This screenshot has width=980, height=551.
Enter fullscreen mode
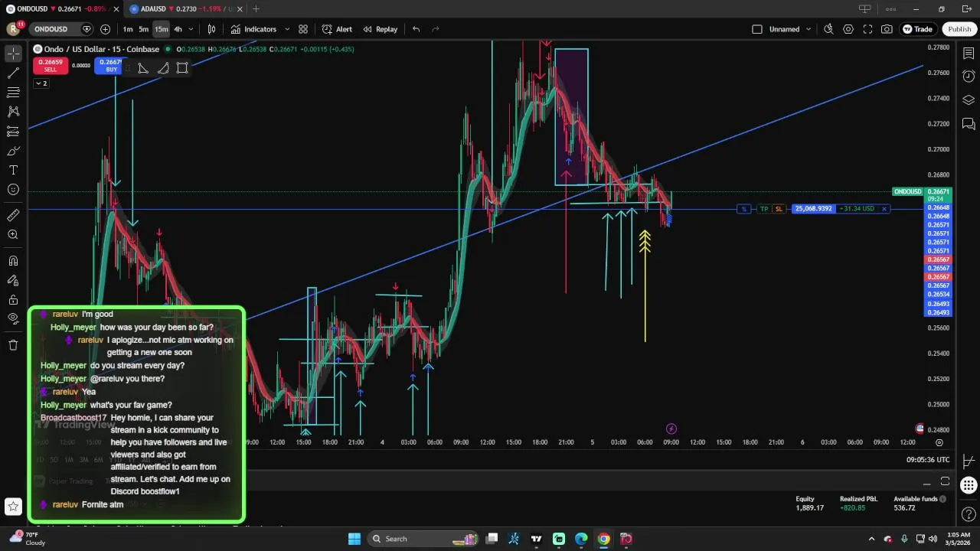pyautogui.click(x=867, y=29)
